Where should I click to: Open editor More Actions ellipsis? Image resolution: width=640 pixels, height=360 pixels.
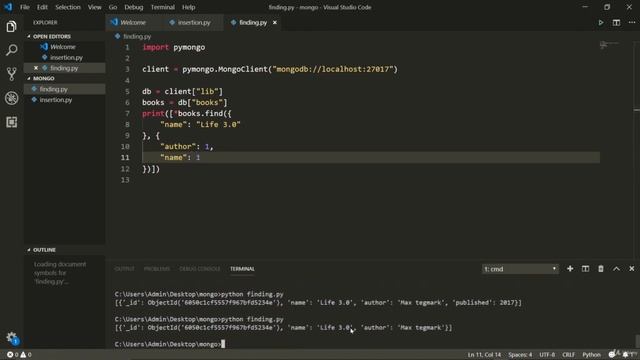(632, 22)
